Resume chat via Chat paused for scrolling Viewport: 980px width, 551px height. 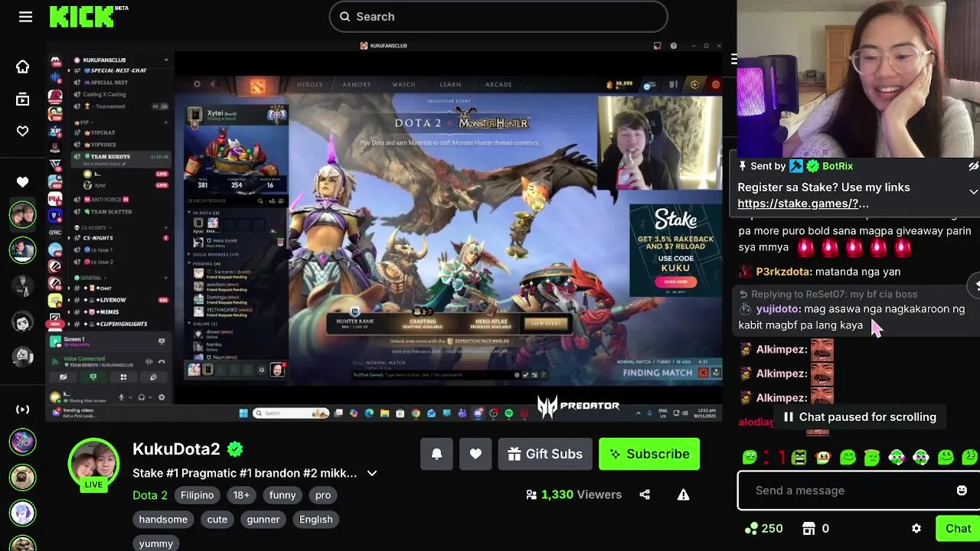pos(858,417)
